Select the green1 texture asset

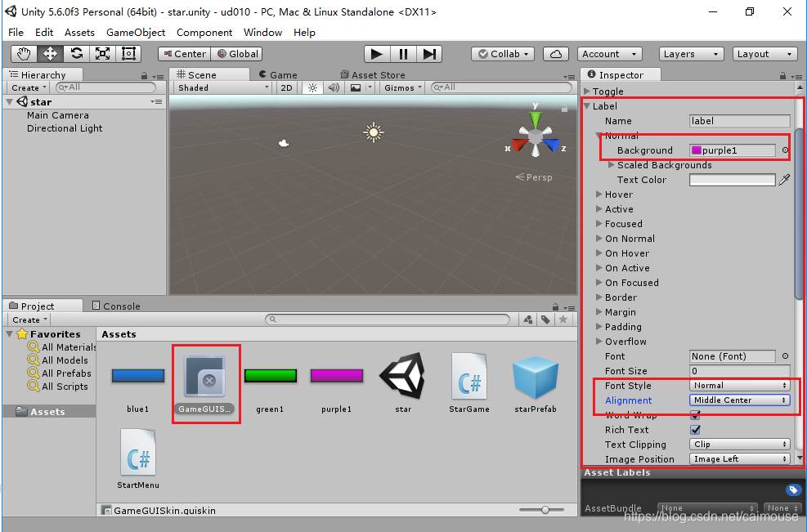click(270, 384)
